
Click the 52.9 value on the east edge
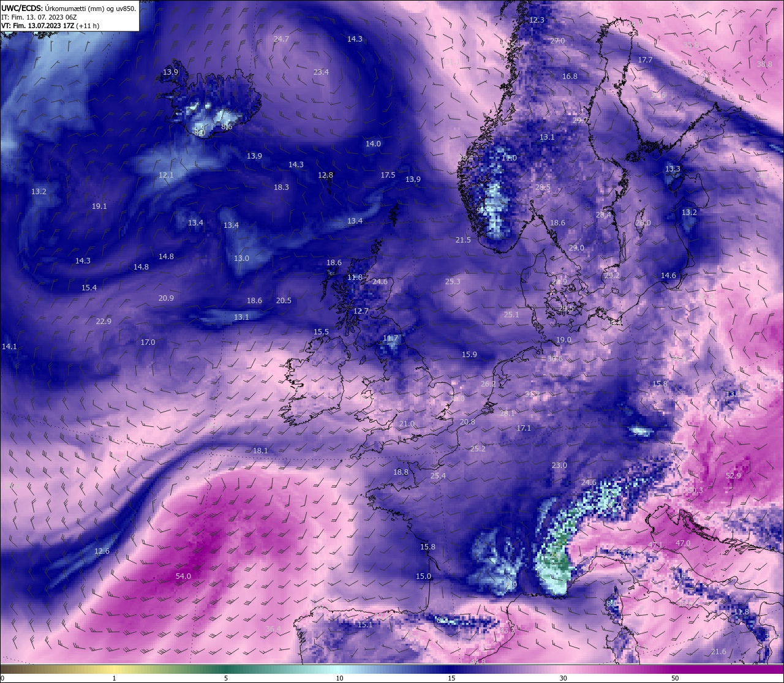pyautogui.click(x=733, y=475)
